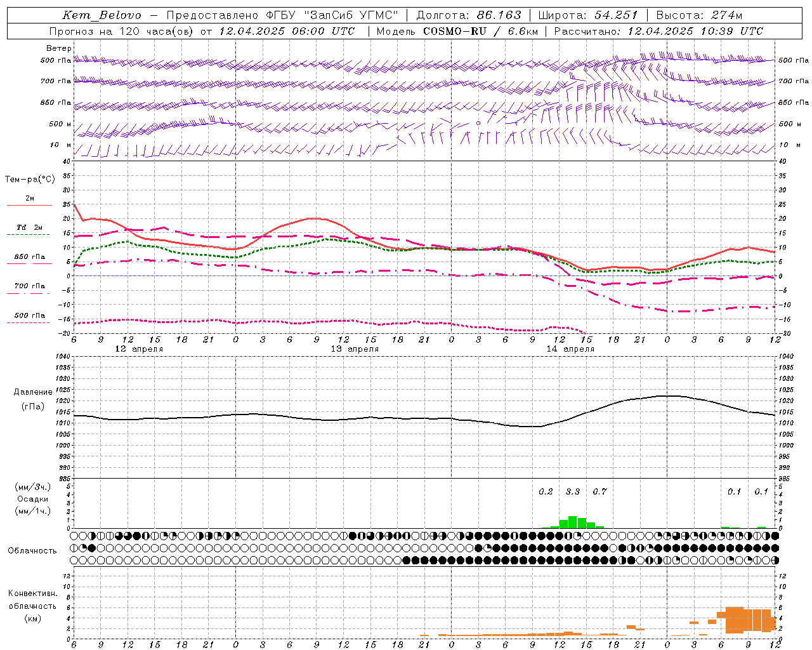The image size is (812, 650).
Task: Click the Тем-ра(°C) axis title
Action: click(x=30, y=179)
